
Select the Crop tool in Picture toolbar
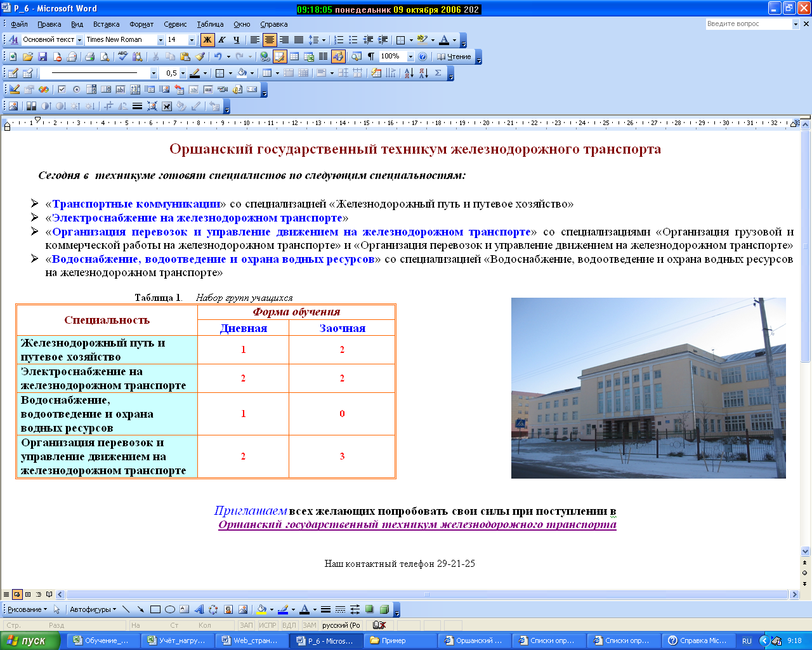click(x=108, y=106)
